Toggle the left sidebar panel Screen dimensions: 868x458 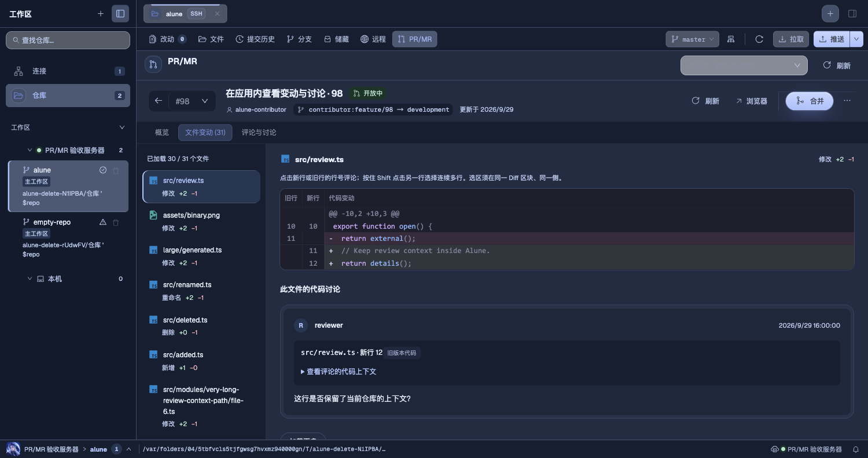[x=120, y=14]
